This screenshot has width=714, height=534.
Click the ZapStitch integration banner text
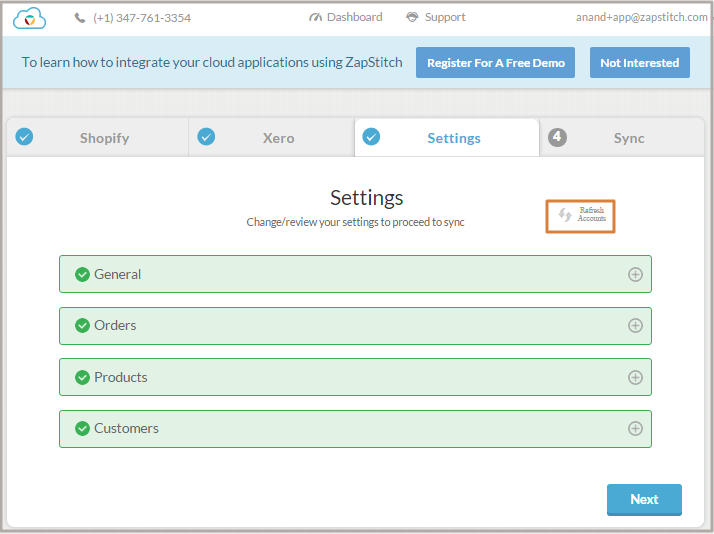212,62
